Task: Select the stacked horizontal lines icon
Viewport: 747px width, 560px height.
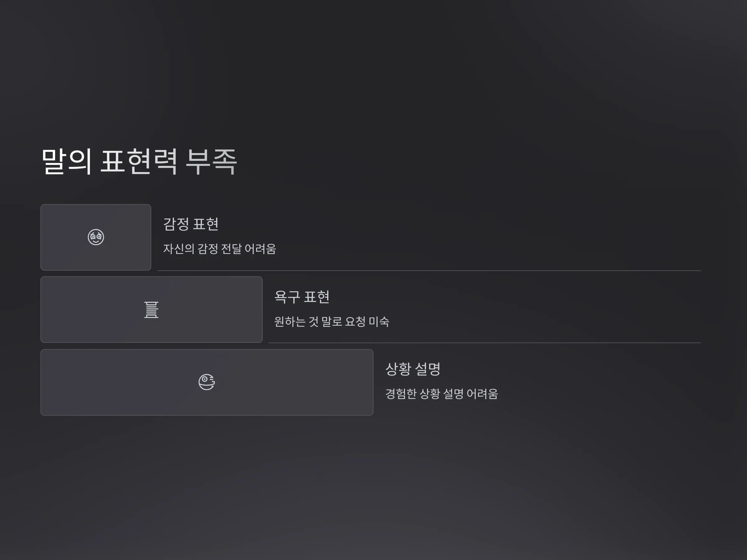Action: [x=151, y=310]
